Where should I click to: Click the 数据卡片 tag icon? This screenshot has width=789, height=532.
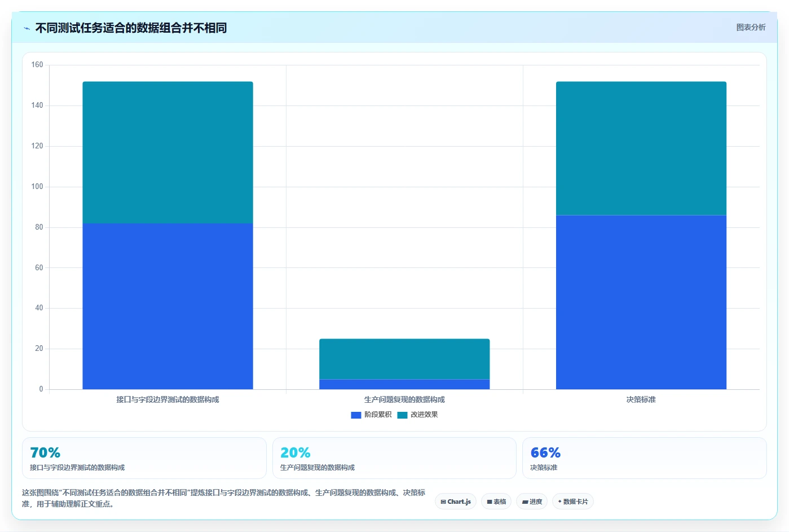point(559,502)
